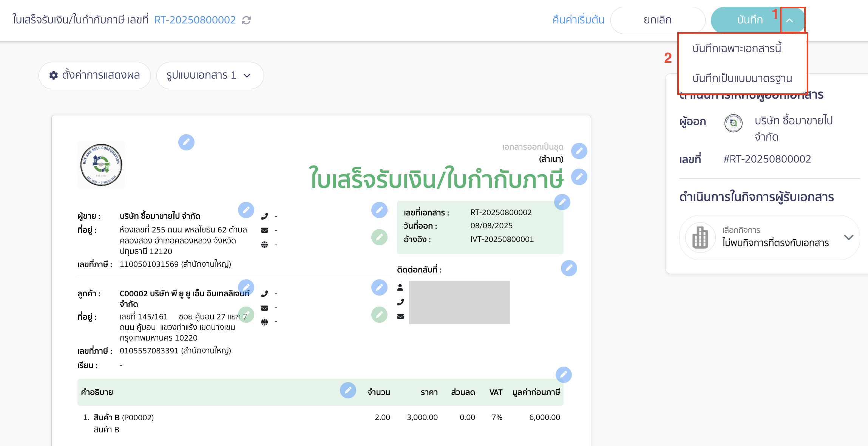Click the pencil beside customer ลูกค้า details
Screen dimensions: 868x446
pos(247,287)
